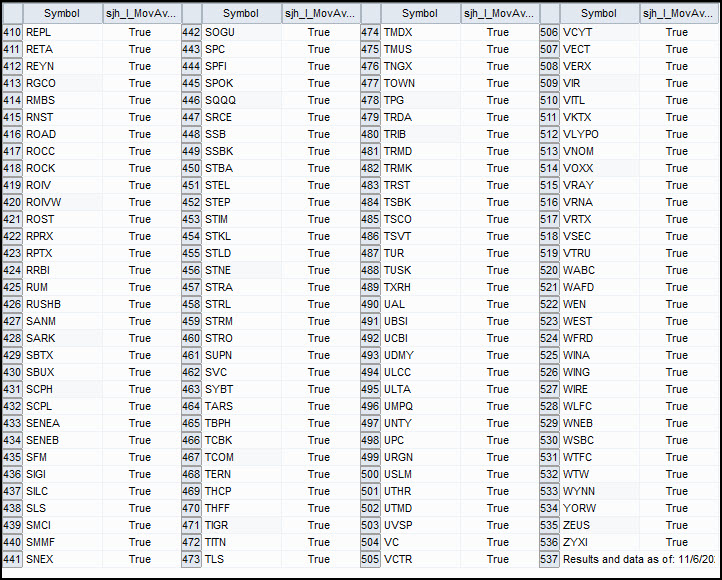
Task: Click the True value in the YORW row
Action: coord(677,508)
